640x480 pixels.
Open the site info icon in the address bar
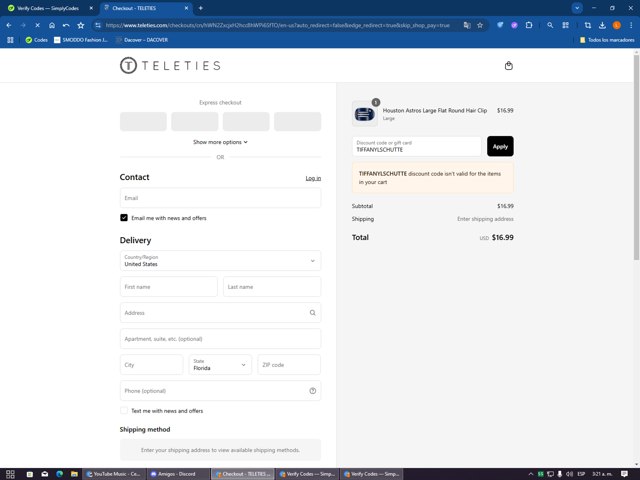pyautogui.click(x=98, y=25)
